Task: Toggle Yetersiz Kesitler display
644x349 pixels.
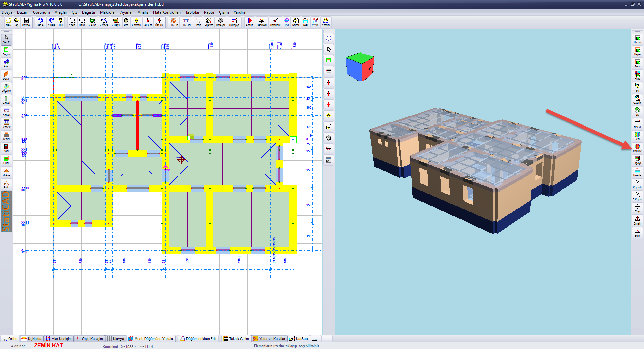Action: coord(269,339)
